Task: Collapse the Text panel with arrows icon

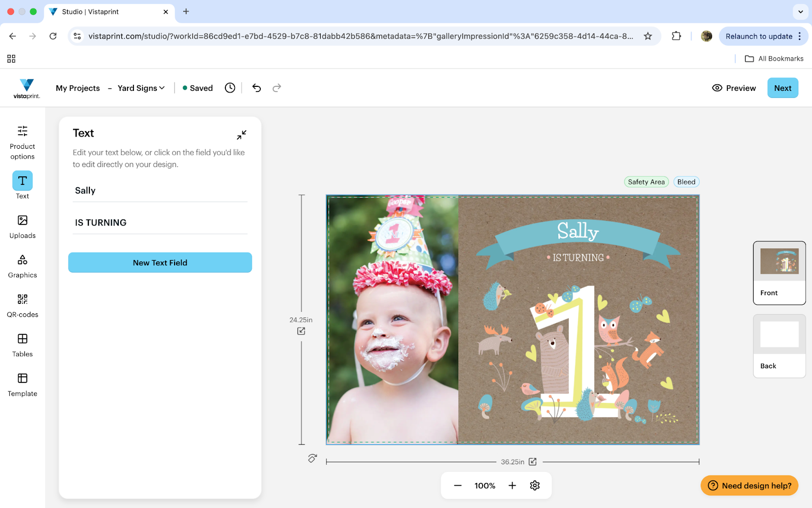Action: click(242, 135)
